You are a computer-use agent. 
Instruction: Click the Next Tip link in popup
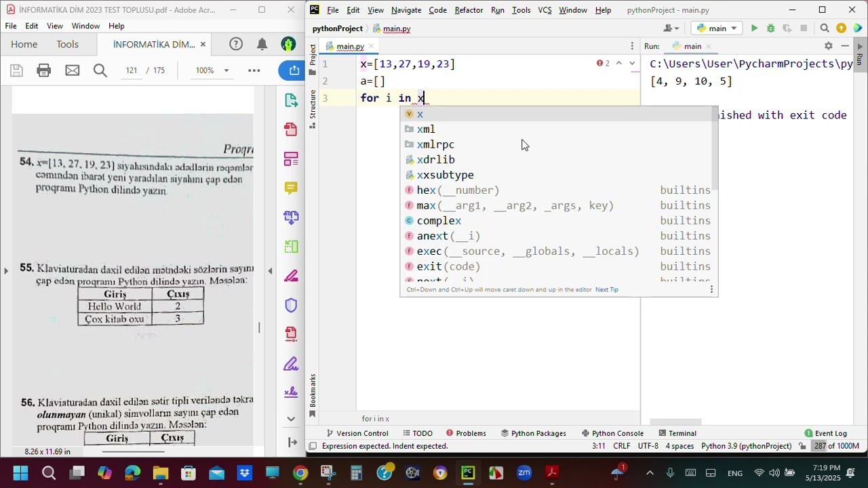[x=606, y=289]
